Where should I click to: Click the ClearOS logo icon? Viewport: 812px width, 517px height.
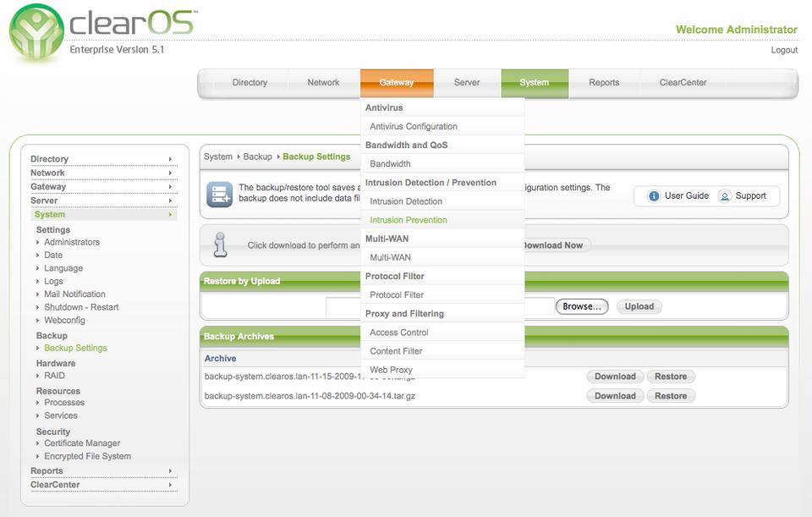[36, 34]
